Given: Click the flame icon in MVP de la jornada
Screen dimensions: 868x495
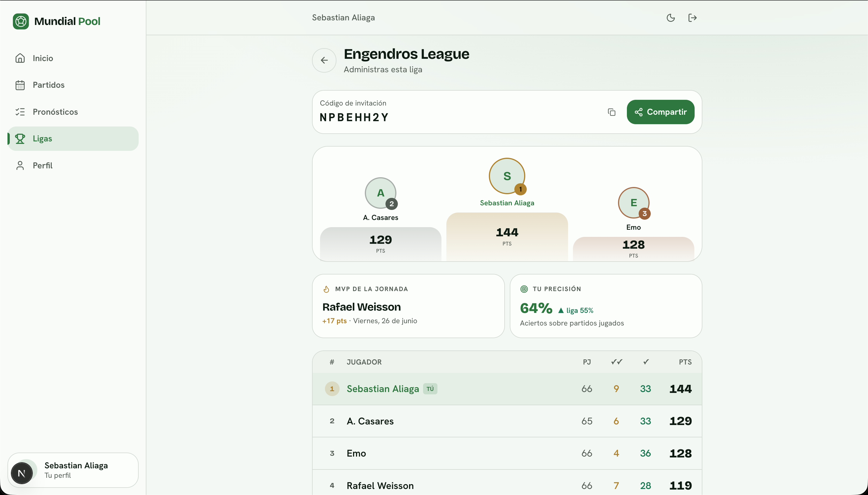Looking at the screenshot, I should pyautogui.click(x=326, y=289).
